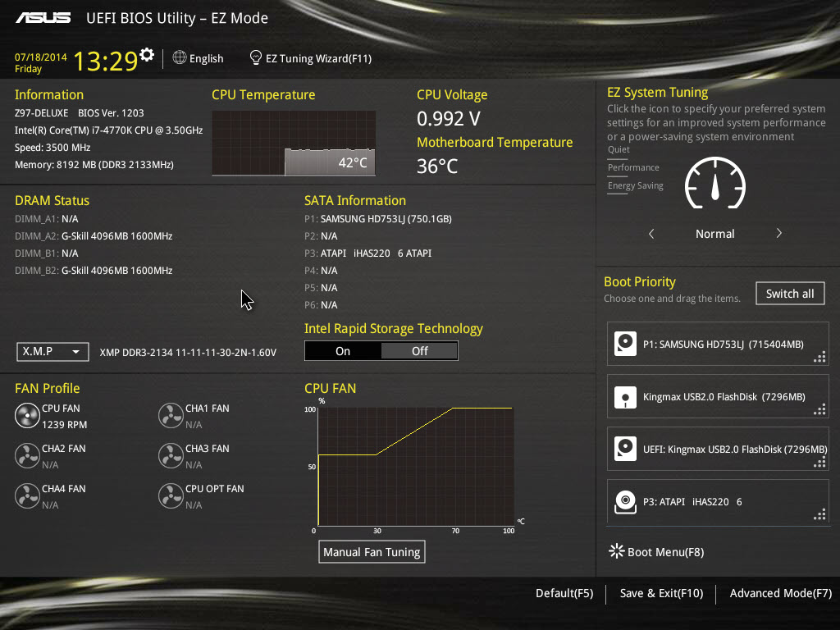The image size is (840, 630).
Task: Grab the drag handle on P3 ATAPI boot item
Action: 819,515
